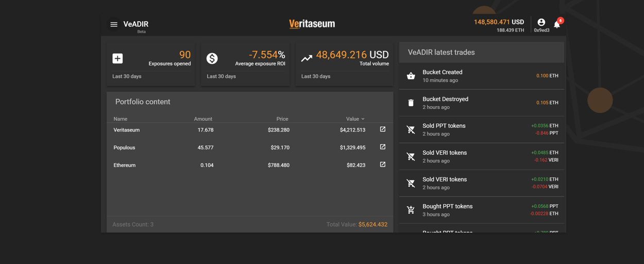Click the 188.439 ETH balance

click(x=510, y=30)
